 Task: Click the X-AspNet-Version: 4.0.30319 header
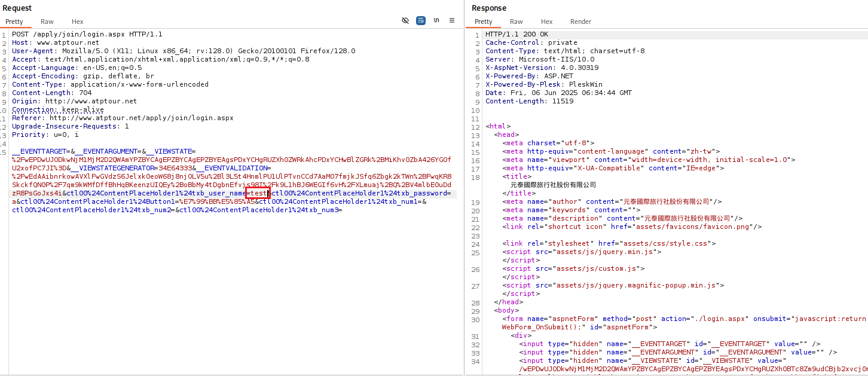(542, 68)
